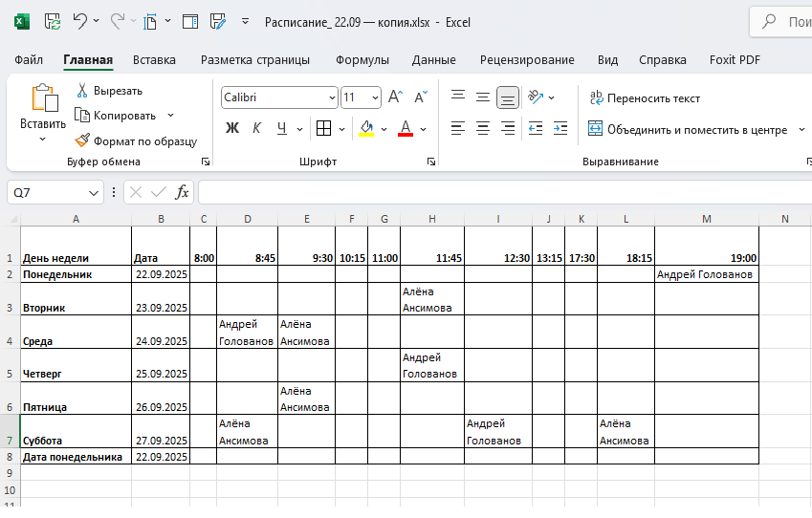Click the quick access Paste icon

coord(150,22)
